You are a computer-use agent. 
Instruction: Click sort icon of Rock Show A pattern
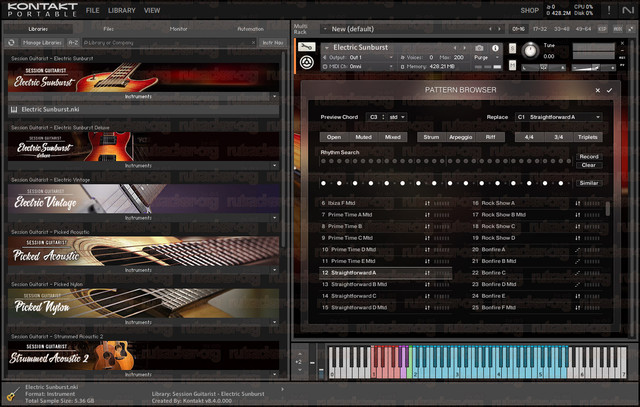pyautogui.click(x=578, y=203)
